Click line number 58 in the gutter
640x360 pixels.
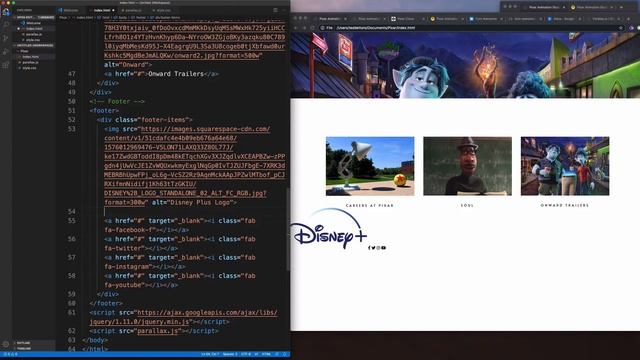(x=72, y=276)
